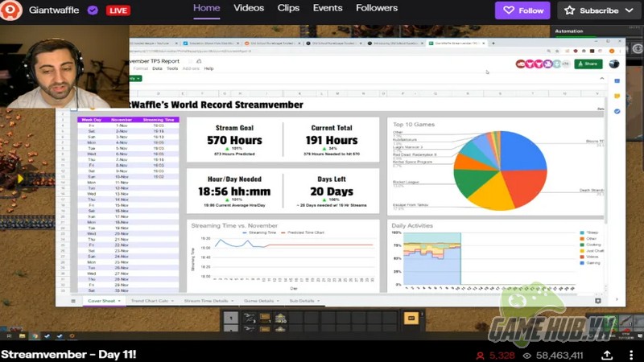Click the stream share upload icon
This screenshot has height=362, width=644.
pos(607,355)
